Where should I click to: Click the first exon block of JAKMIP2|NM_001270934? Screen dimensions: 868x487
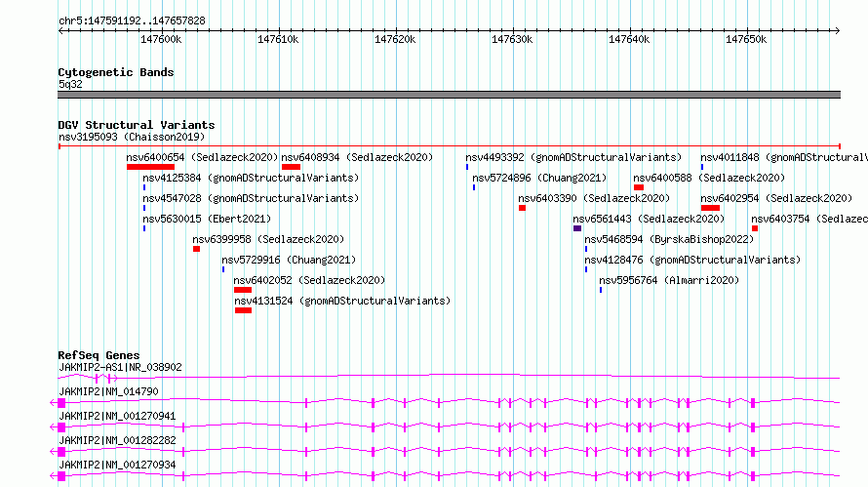tap(61, 476)
